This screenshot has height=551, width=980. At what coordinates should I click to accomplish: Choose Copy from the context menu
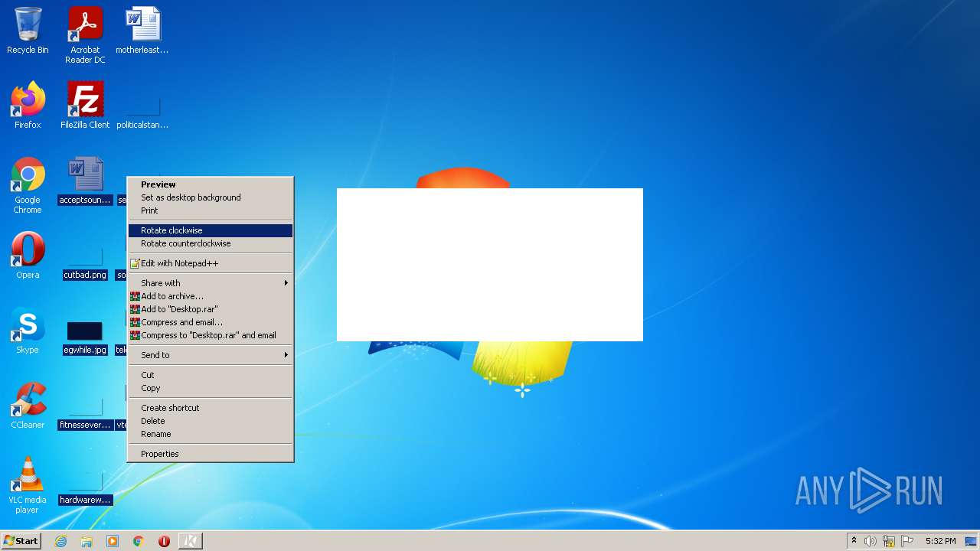211,388
